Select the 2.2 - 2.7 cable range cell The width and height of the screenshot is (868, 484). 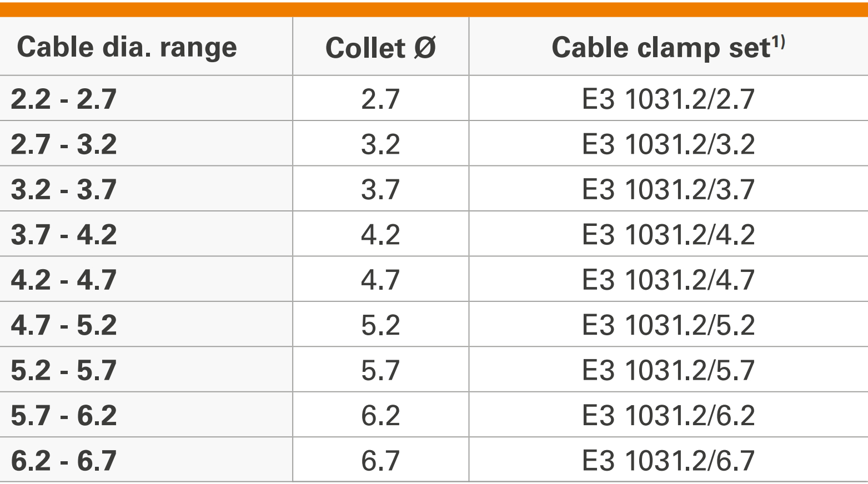coord(64,99)
